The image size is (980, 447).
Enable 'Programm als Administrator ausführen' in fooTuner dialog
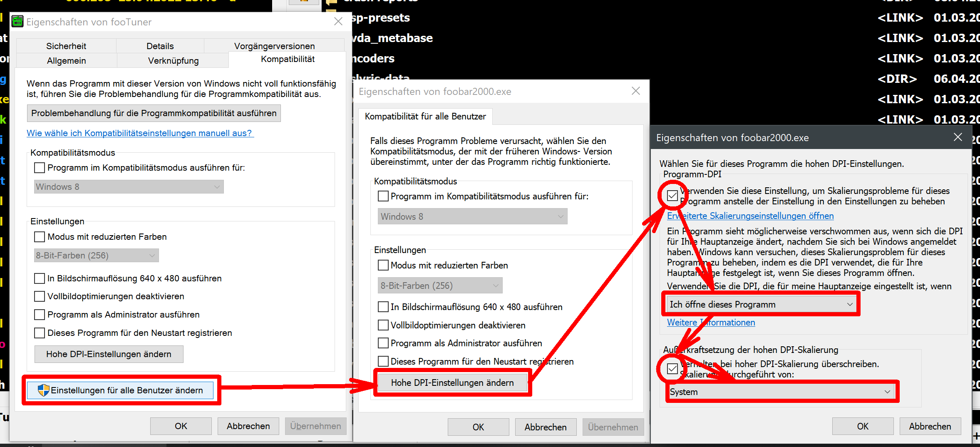click(40, 315)
